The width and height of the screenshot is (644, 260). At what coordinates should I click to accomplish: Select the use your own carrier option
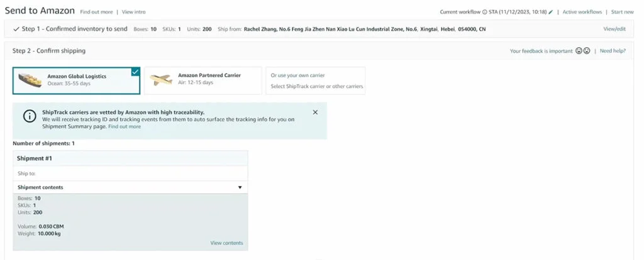point(316,81)
